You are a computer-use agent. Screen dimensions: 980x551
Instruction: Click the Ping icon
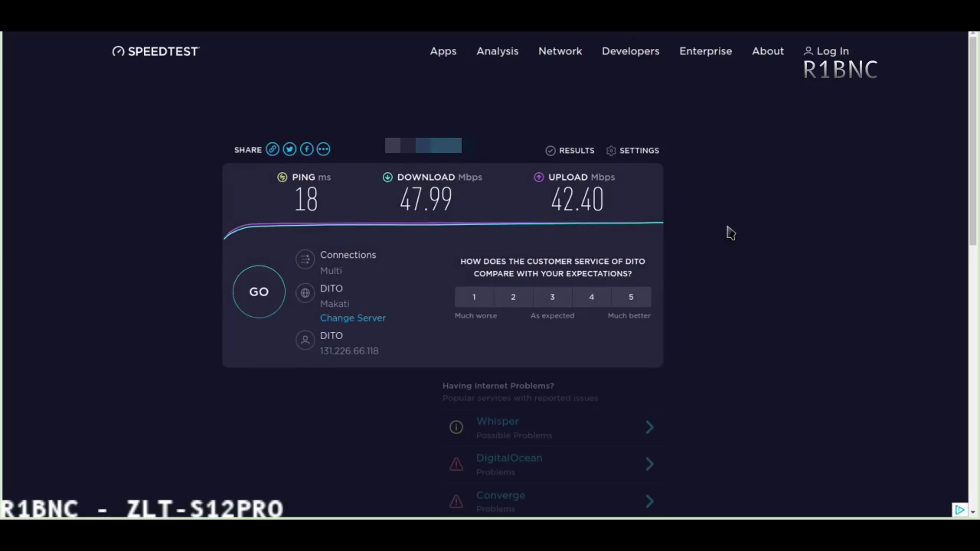point(283,177)
